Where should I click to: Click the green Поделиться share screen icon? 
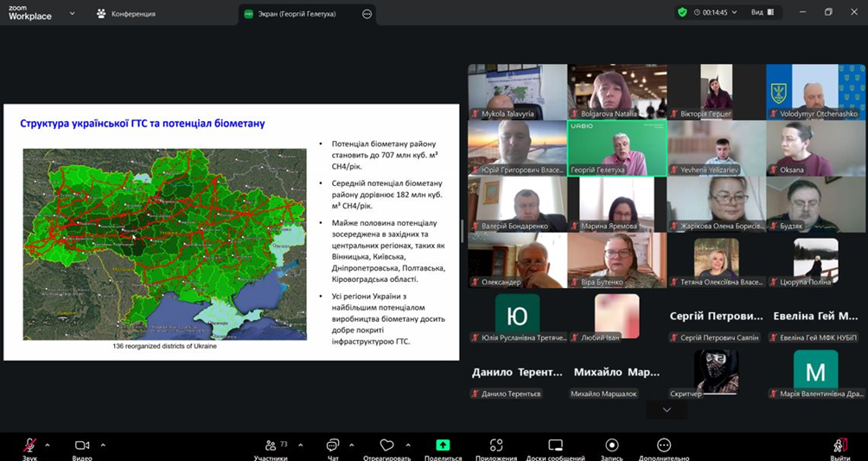[x=443, y=445]
